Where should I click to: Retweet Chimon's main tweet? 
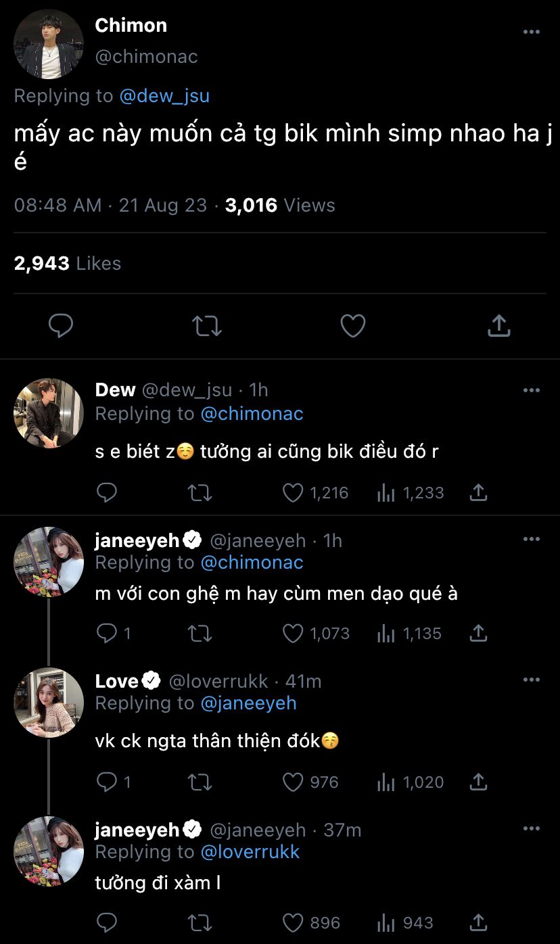click(x=206, y=327)
